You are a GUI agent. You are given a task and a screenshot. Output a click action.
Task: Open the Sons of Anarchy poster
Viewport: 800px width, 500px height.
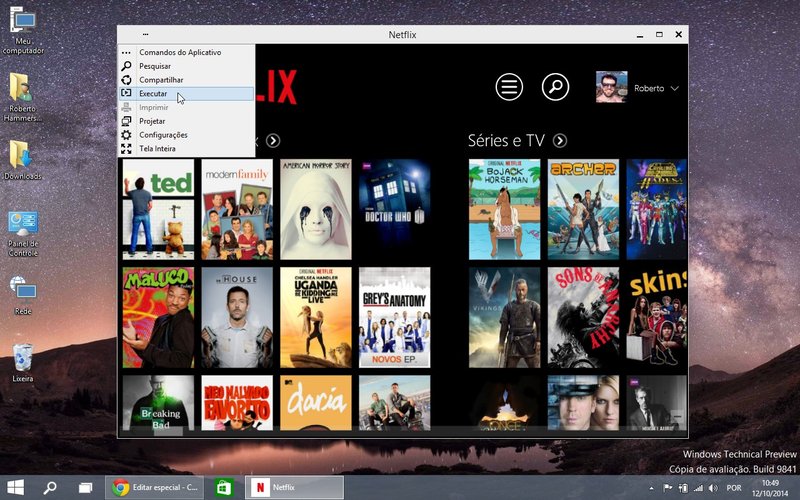(583, 317)
